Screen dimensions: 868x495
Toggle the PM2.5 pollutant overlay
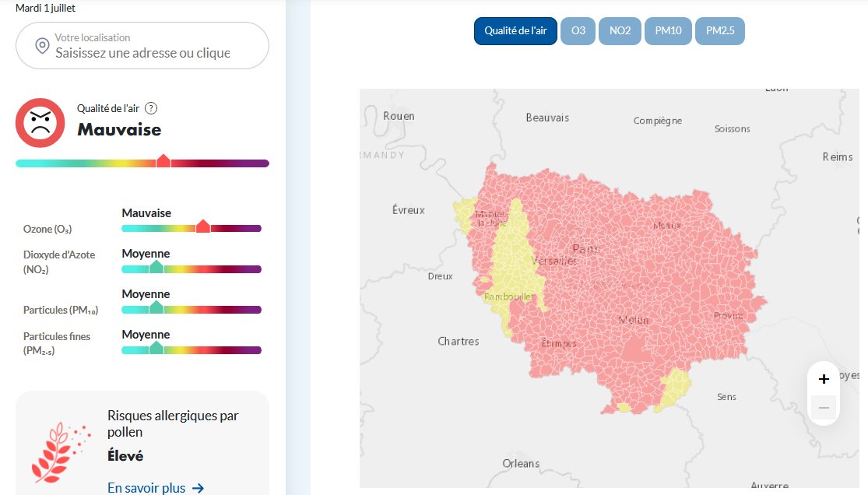click(x=719, y=31)
